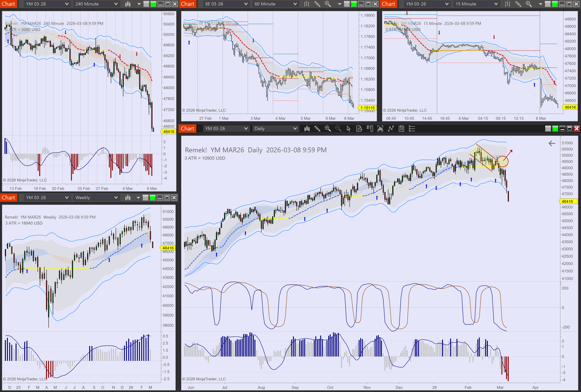Open Properties list icon in Daily toolbar
The image size is (581, 392).
click(x=412, y=129)
